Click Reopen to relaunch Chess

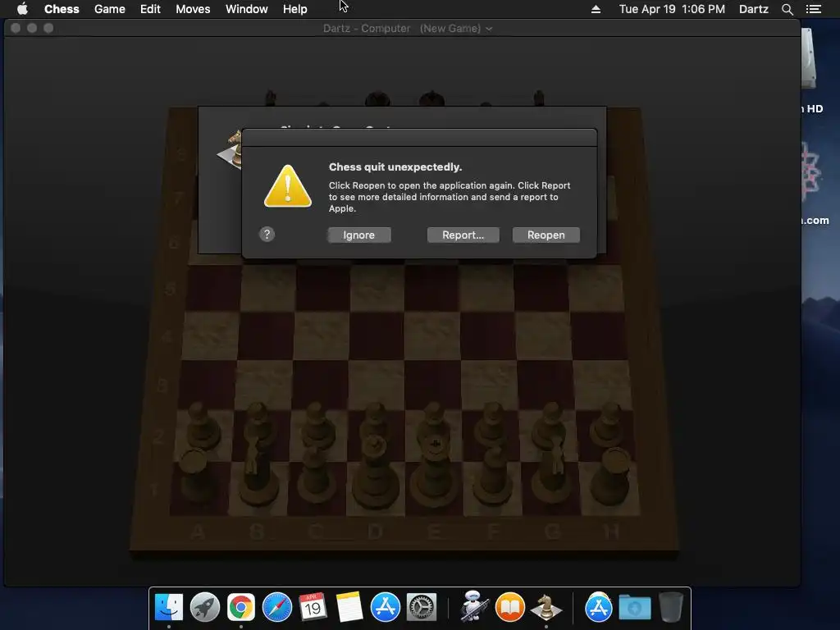tap(546, 235)
